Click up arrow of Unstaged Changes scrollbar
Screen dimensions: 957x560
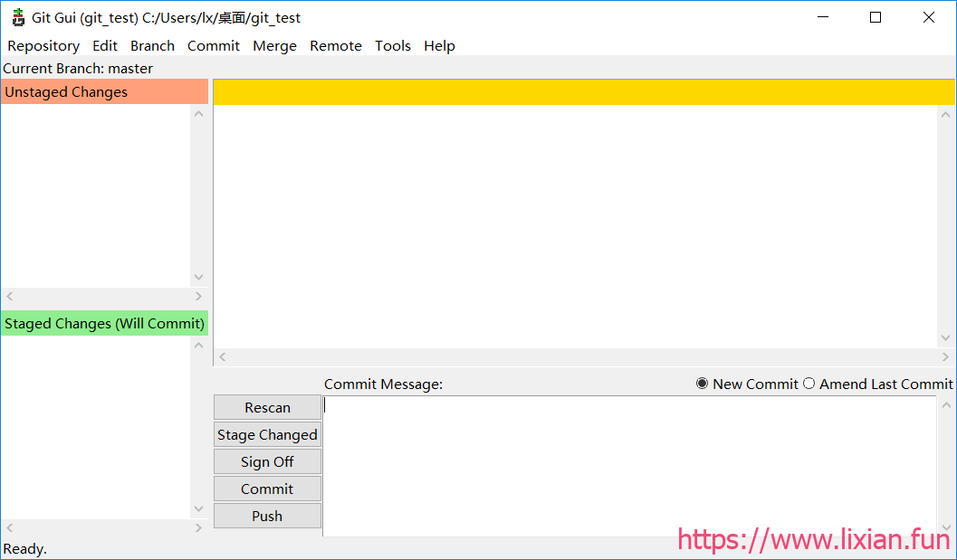(199, 113)
